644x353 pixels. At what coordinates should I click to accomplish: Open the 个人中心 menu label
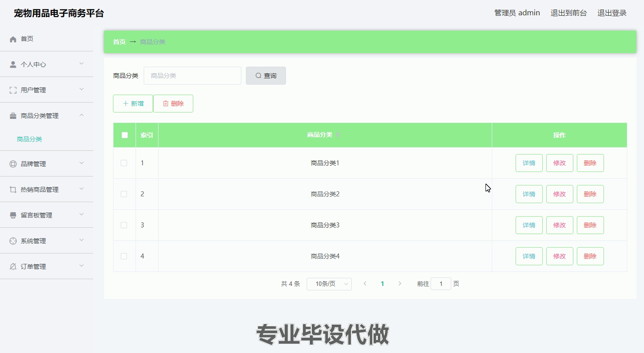coord(33,64)
